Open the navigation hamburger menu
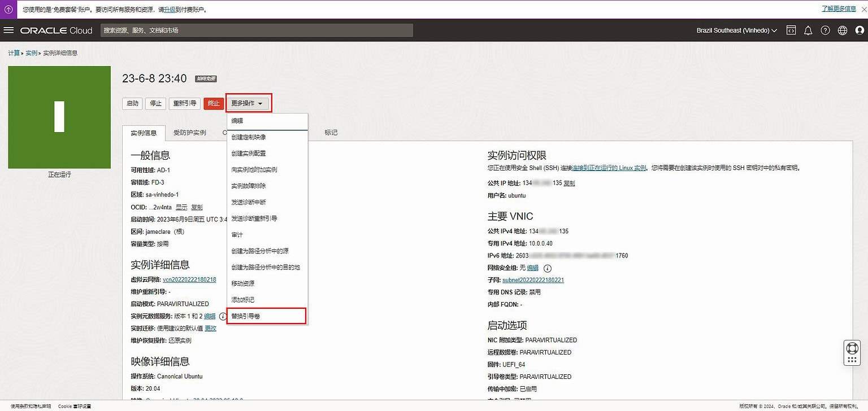 tap(8, 30)
